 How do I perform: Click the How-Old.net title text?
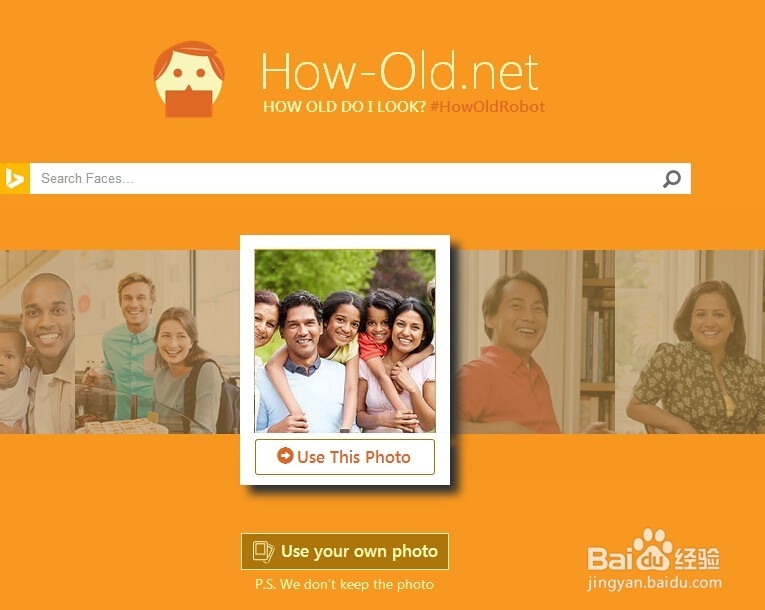pos(400,72)
